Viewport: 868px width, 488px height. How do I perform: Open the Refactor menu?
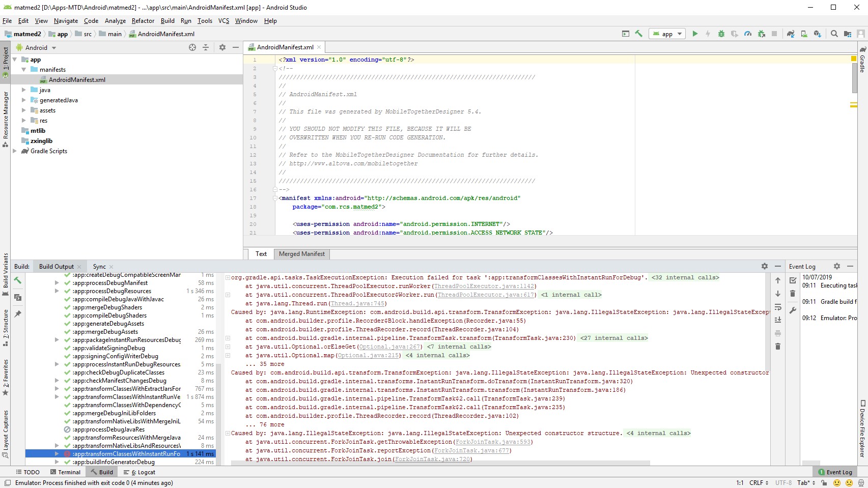pos(143,21)
